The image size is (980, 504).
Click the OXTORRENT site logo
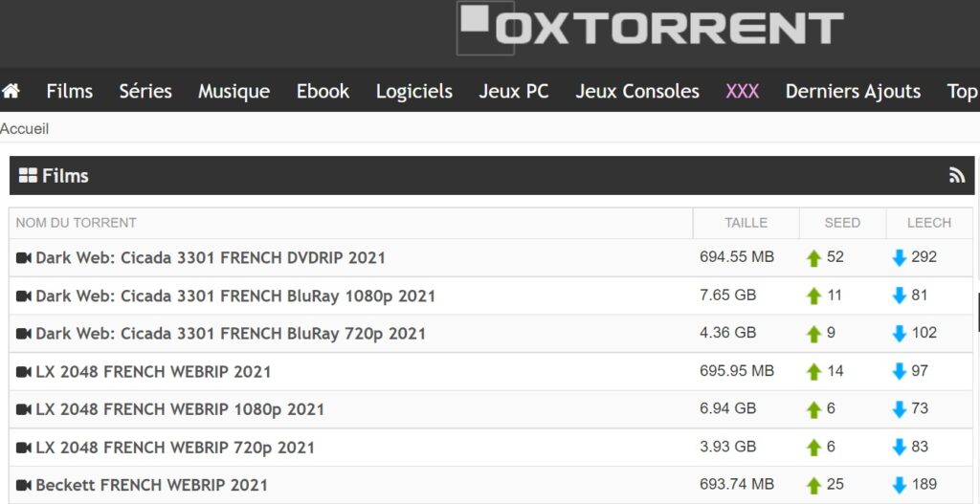pos(650,28)
